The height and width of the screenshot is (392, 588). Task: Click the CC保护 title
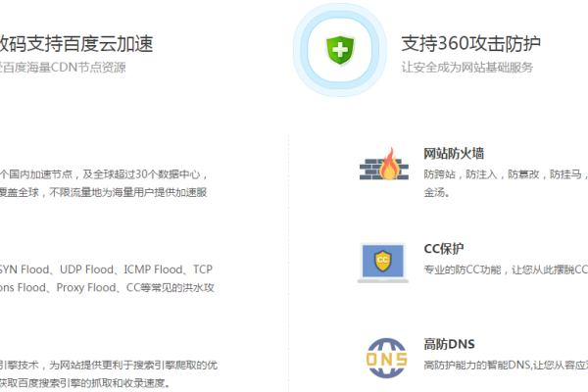click(x=444, y=249)
